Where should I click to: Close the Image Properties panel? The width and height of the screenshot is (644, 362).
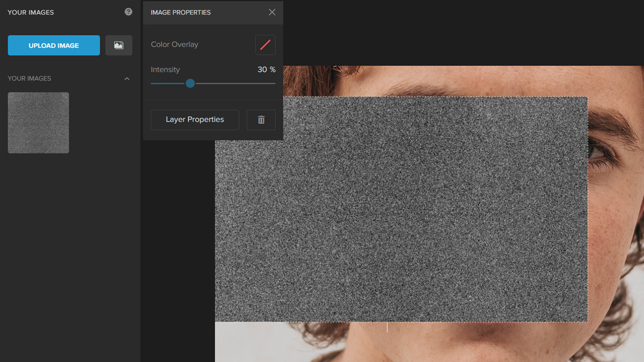272,12
